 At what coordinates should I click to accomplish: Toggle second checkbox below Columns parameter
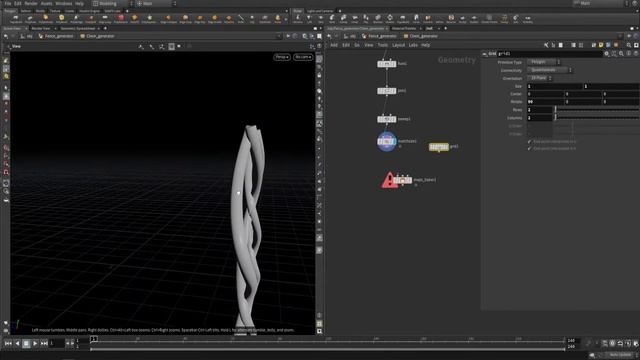click(x=529, y=149)
